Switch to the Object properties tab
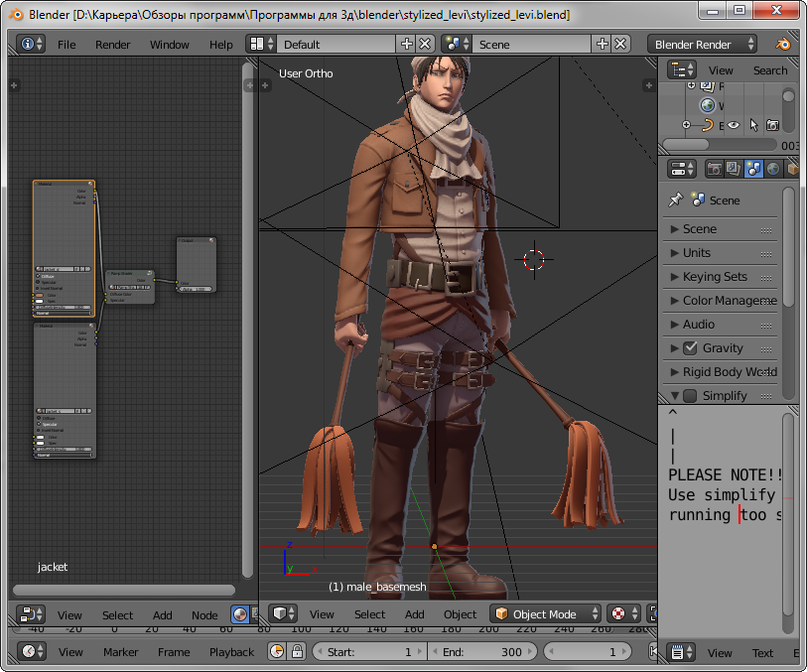 (x=791, y=169)
